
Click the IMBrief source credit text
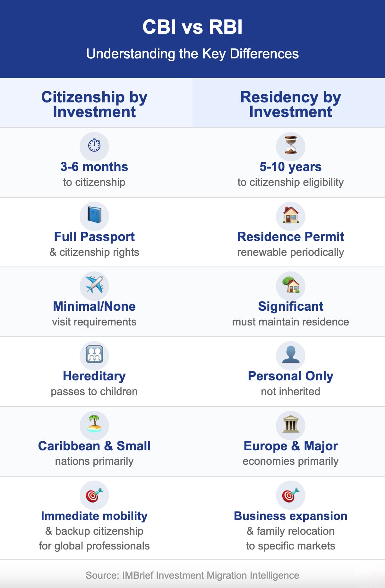coord(193,575)
